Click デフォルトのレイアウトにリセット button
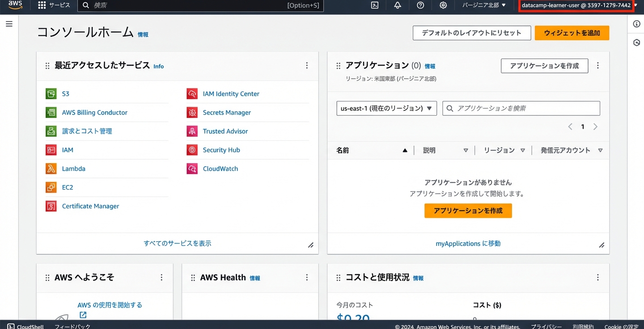644x329 pixels. coord(472,33)
